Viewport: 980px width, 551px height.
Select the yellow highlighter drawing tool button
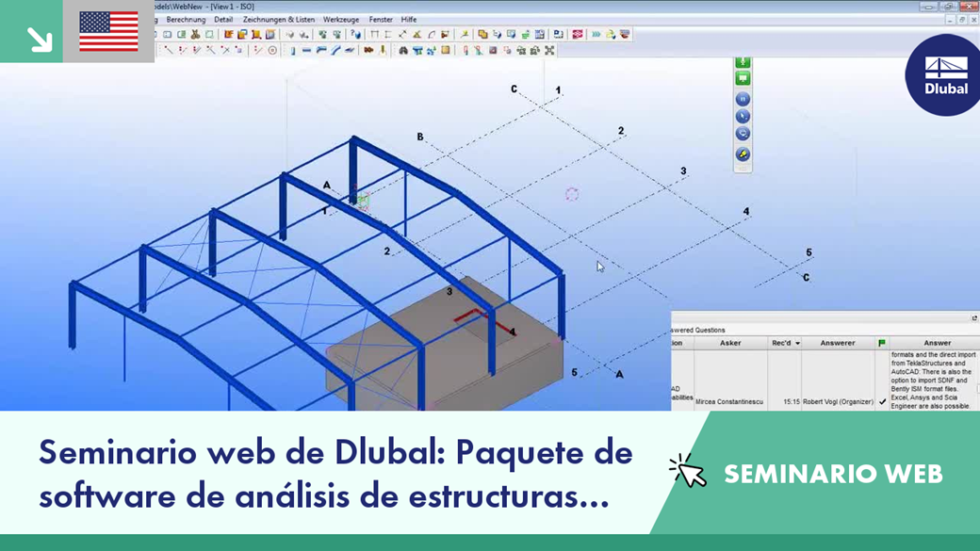click(743, 154)
